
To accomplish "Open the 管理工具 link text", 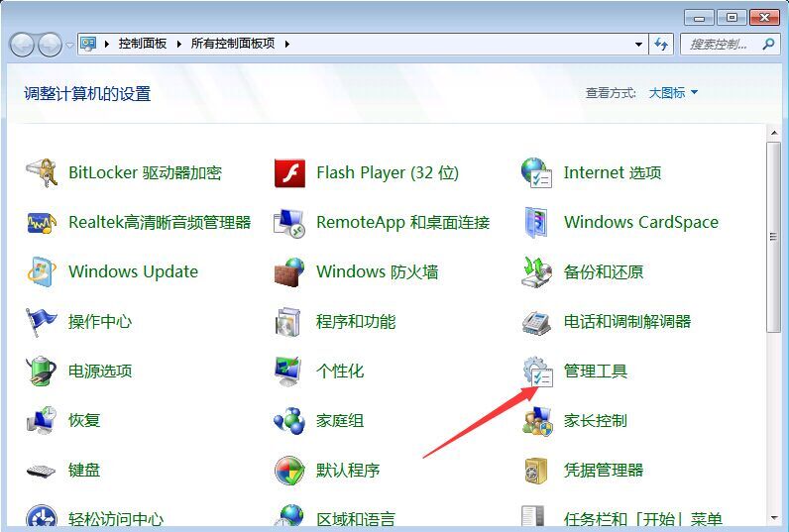I will pos(596,372).
